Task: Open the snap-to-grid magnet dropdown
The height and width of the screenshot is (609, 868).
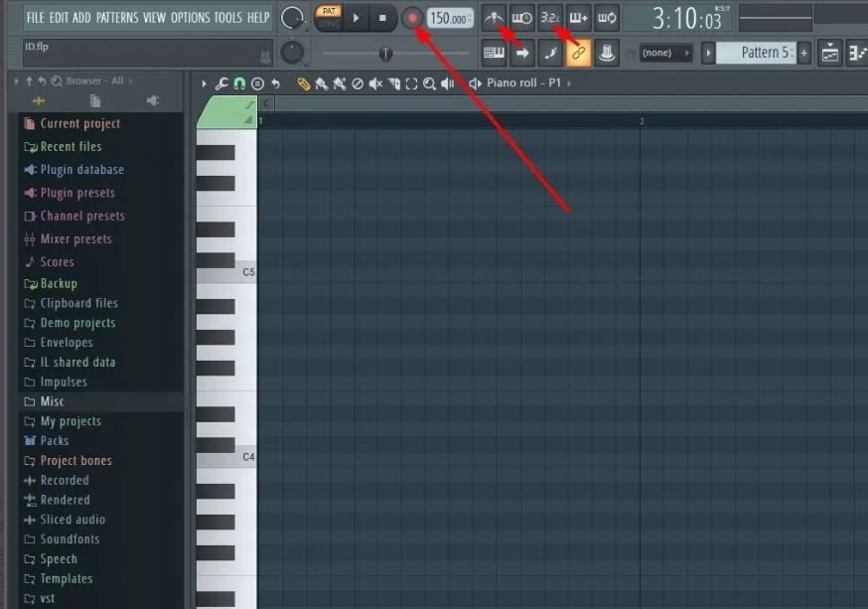Action: click(237, 82)
